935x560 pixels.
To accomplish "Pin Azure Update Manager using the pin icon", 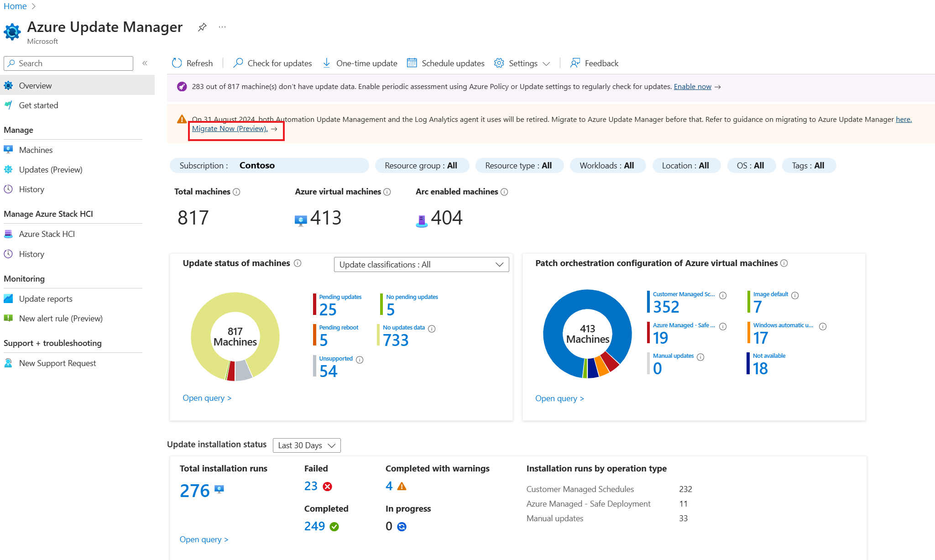I will [202, 27].
